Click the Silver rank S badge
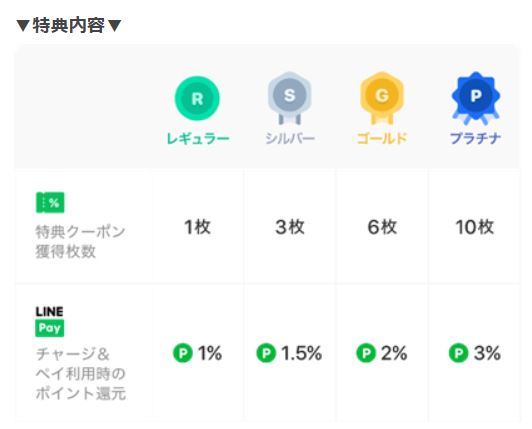The image size is (532, 429). click(289, 97)
